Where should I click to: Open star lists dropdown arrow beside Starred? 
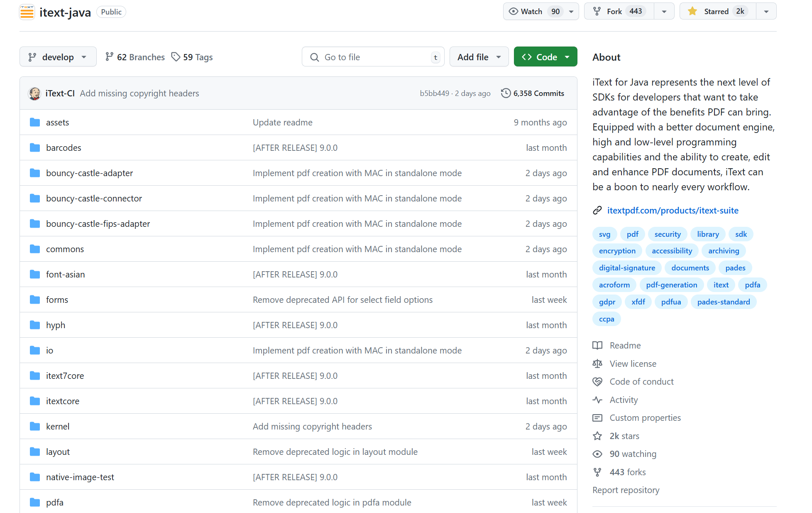click(766, 12)
